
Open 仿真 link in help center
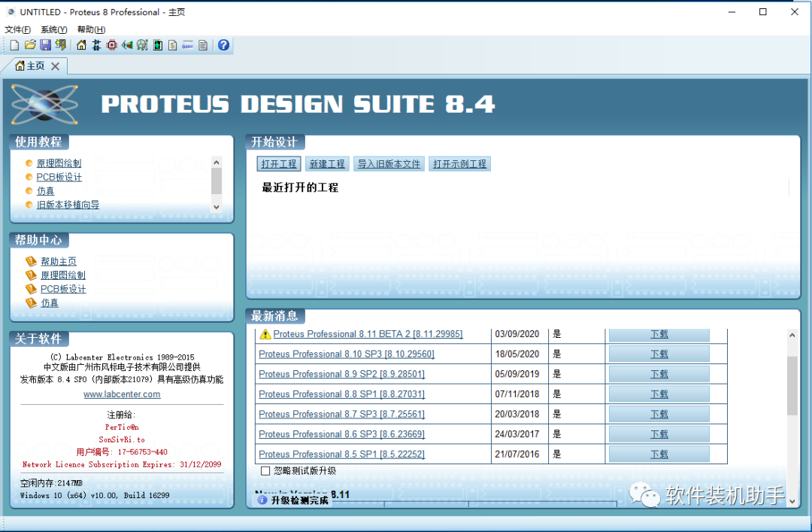click(50, 302)
